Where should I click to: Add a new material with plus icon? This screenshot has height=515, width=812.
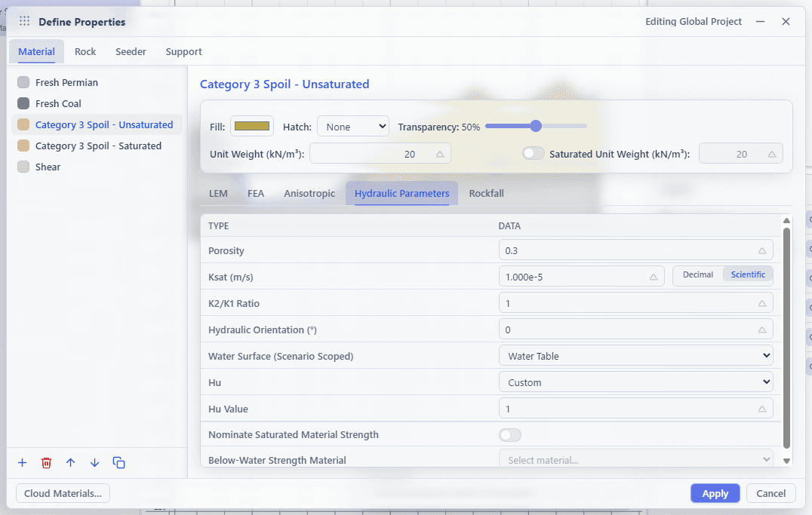coord(23,463)
